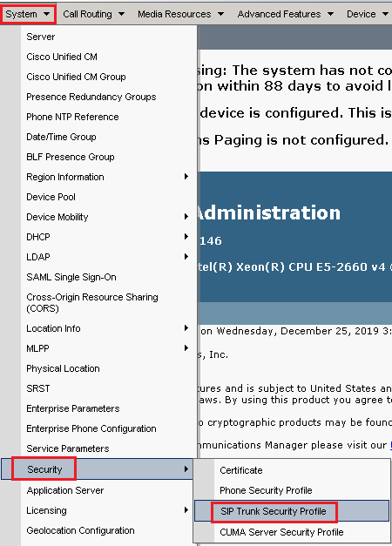Viewport: 392px width, 546px height.
Task: Click arrow next to Region Information
Action: coord(186,177)
